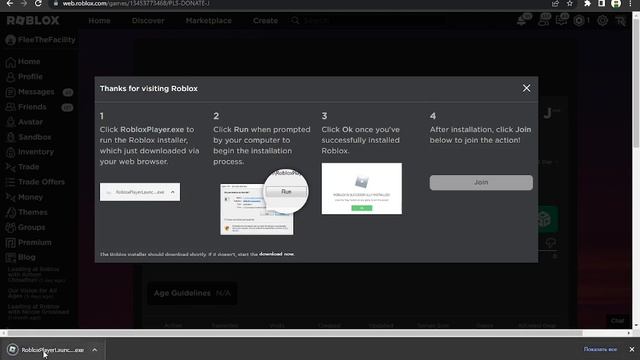The height and width of the screenshot is (360, 640).
Task: Click the share page icon in address bar
Action: pos(555,4)
